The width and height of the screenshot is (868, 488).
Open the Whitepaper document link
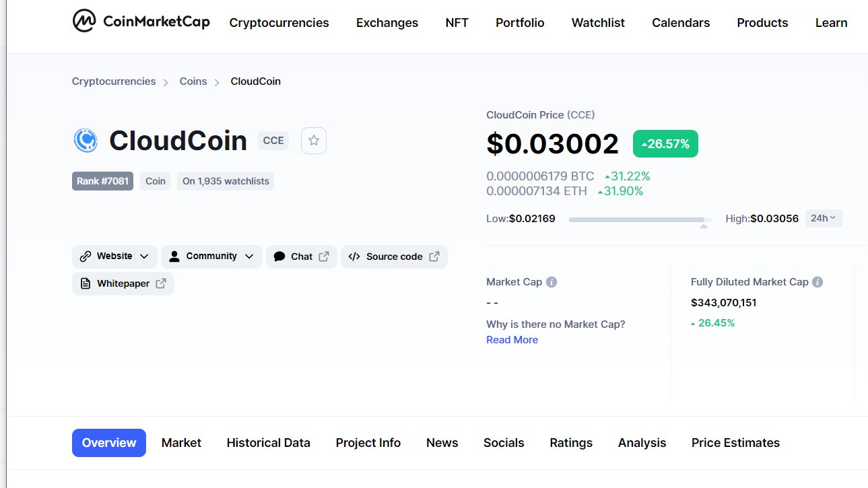[123, 283]
